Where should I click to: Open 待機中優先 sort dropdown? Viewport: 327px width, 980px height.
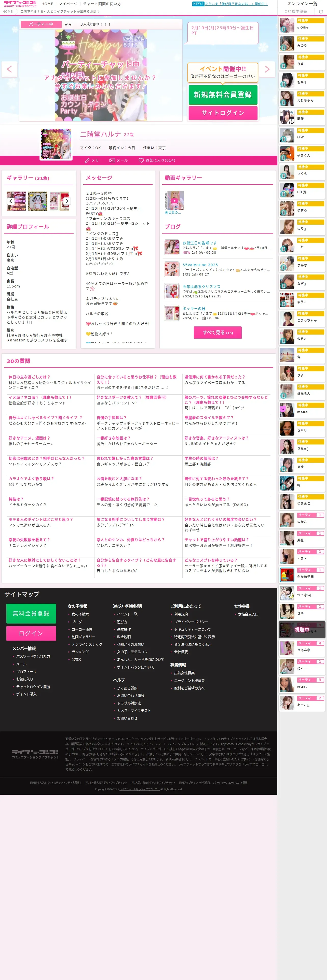[x=296, y=12]
